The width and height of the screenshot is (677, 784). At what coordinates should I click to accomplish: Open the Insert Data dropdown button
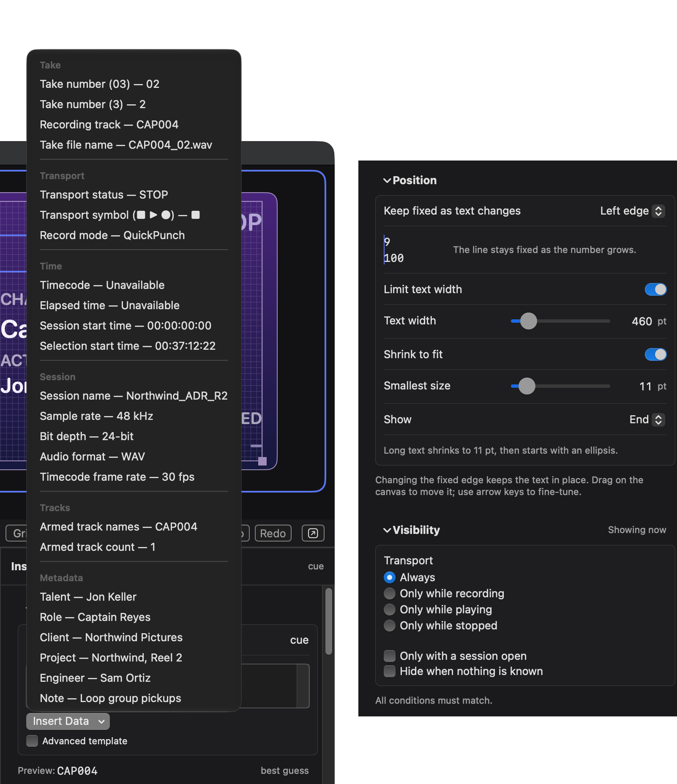coord(68,721)
